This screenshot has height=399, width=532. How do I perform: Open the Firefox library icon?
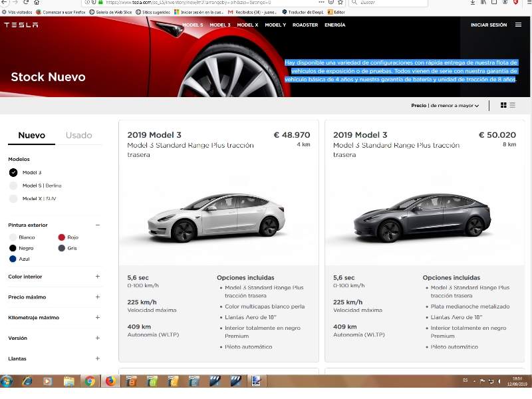(483, 2)
